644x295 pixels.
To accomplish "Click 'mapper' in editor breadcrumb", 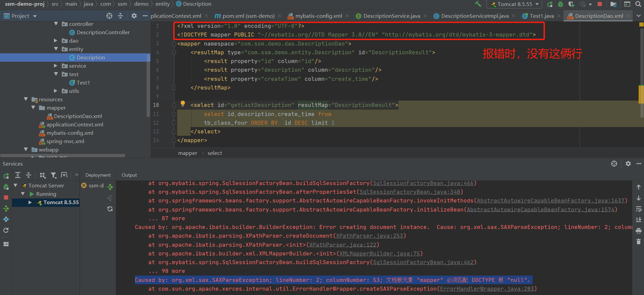I will click(x=187, y=153).
